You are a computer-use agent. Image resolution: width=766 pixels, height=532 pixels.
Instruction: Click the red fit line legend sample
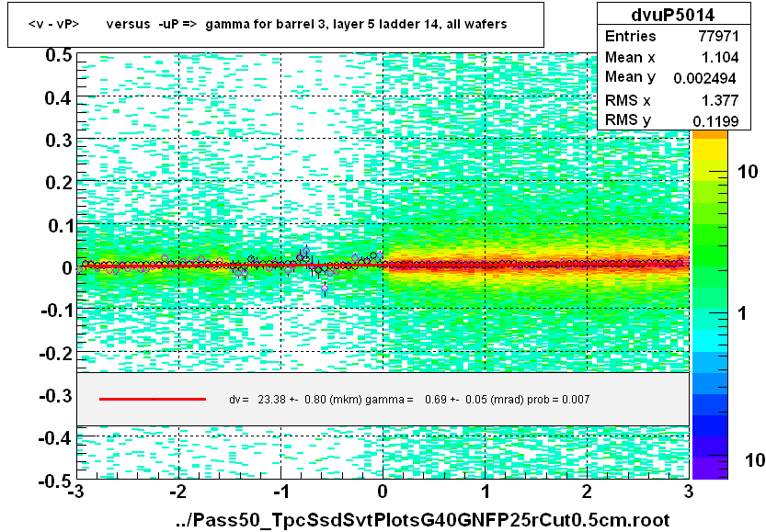153,400
